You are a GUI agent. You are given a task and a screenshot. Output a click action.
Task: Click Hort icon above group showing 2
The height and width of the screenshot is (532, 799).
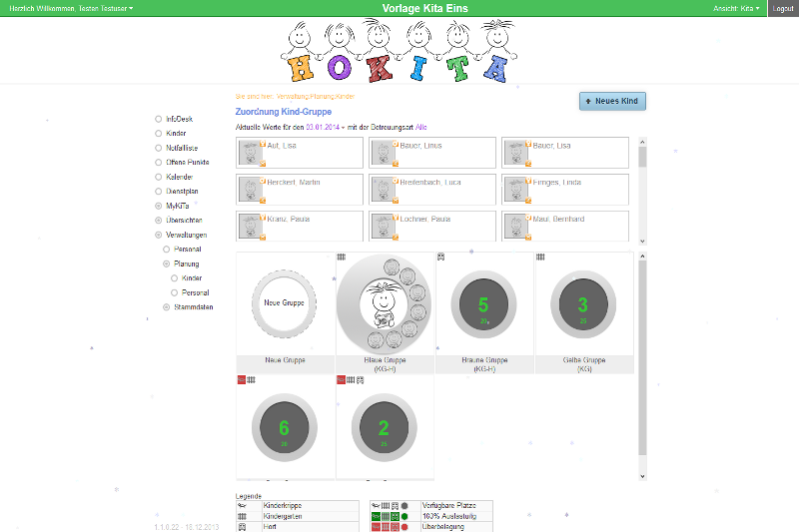click(360, 379)
